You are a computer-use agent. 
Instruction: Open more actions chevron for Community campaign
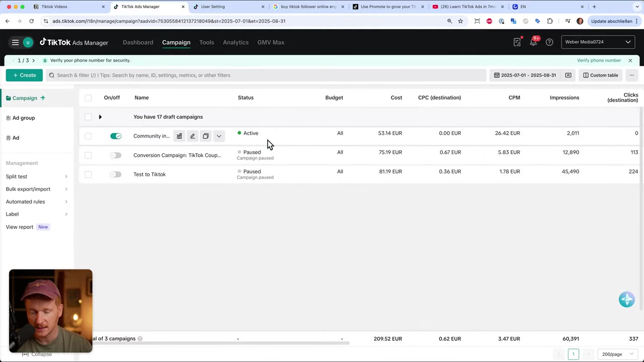pos(219,136)
